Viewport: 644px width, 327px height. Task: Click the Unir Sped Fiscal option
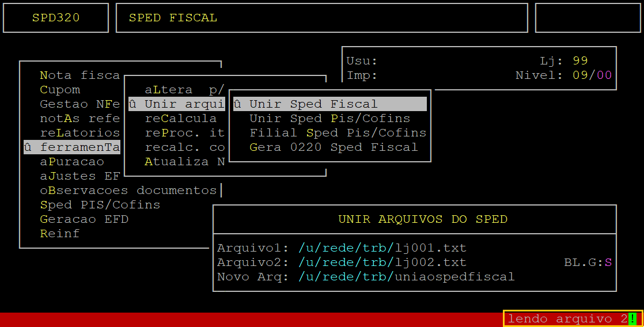(x=330, y=104)
